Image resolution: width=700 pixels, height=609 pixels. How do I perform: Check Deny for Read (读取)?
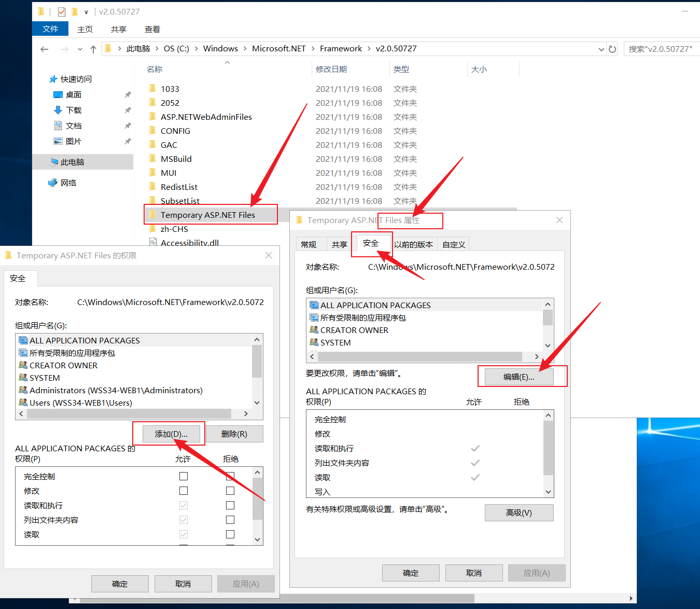click(230, 534)
